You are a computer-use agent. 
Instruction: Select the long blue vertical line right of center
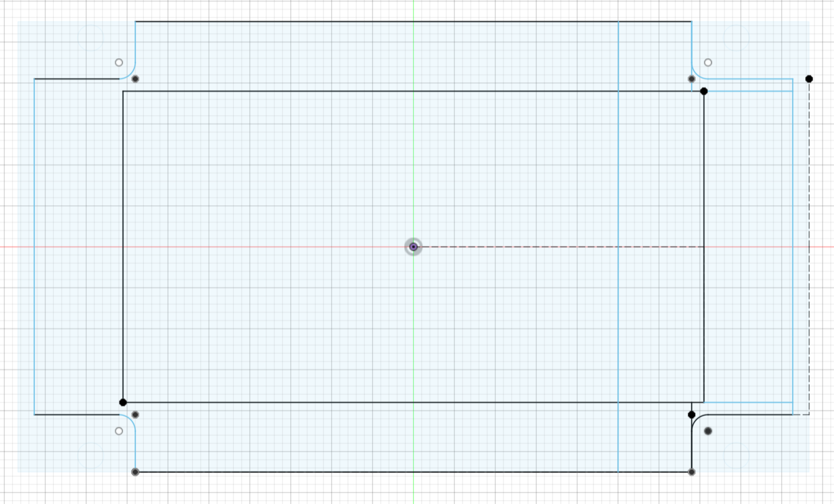click(x=618, y=184)
